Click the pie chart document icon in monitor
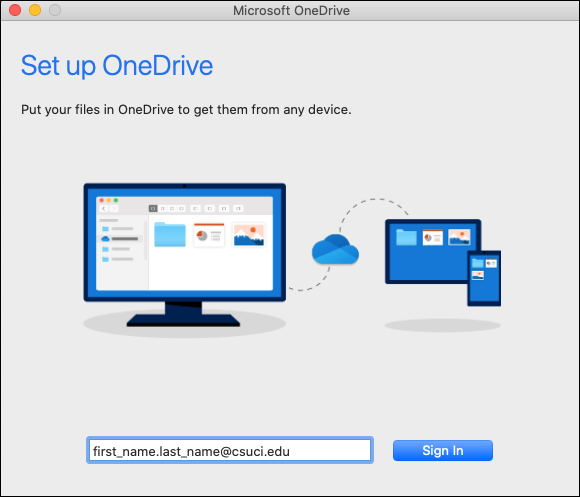Image resolution: width=580 pixels, height=497 pixels. point(209,235)
